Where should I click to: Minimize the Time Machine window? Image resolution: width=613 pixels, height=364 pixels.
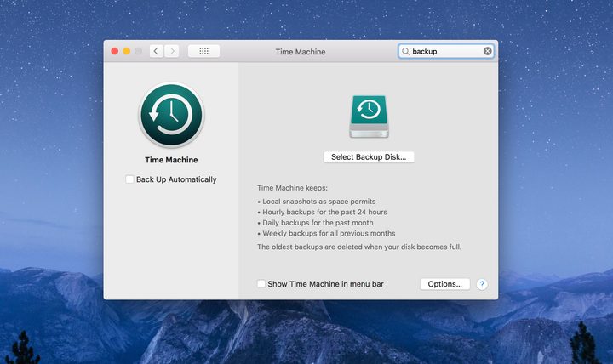(x=126, y=51)
